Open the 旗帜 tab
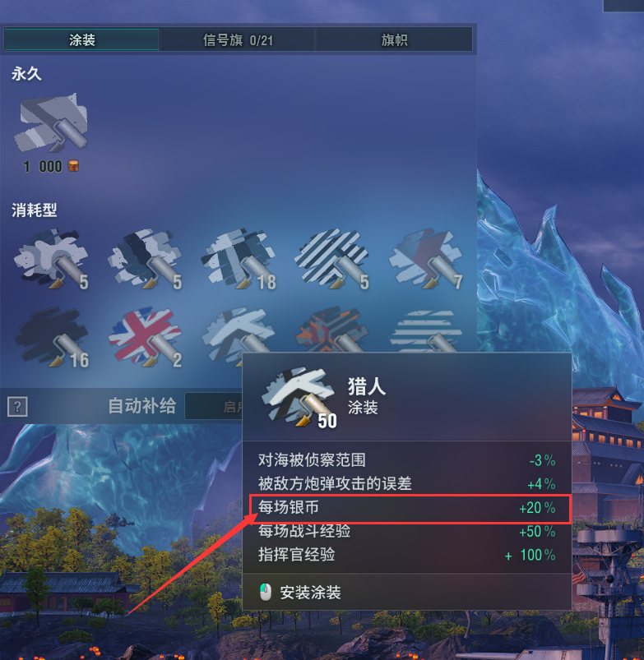This screenshot has height=660, width=644. point(394,40)
